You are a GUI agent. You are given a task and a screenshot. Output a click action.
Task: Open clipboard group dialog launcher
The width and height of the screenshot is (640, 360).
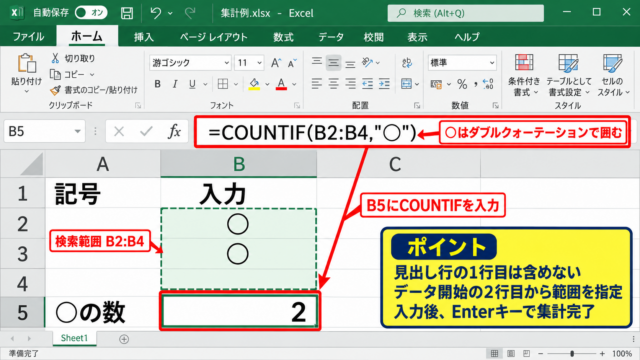138,106
